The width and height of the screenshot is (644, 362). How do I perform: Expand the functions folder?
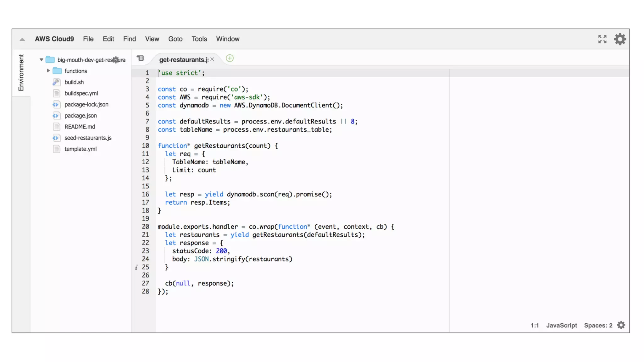point(48,71)
